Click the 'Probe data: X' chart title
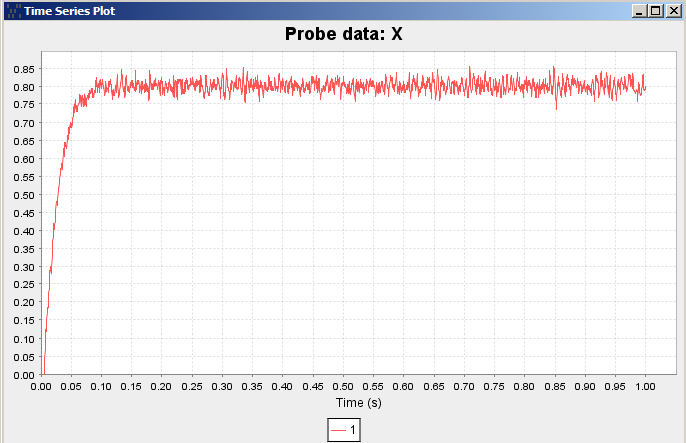Screen dimensions: 686x443 pos(343,34)
